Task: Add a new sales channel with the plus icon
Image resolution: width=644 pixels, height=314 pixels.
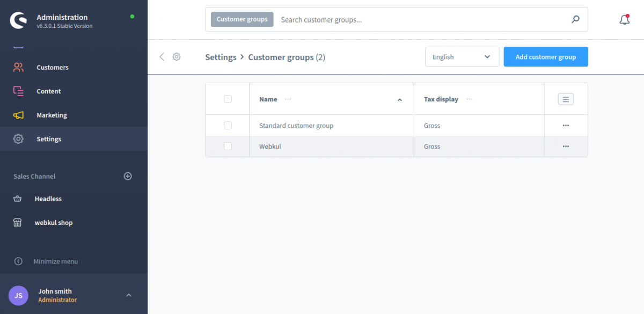Action: [128, 176]
